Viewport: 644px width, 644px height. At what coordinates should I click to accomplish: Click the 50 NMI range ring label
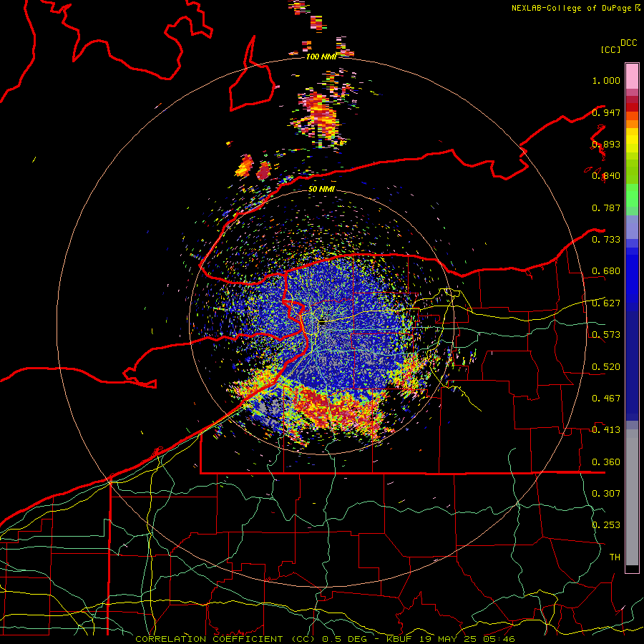click(321, 189)
